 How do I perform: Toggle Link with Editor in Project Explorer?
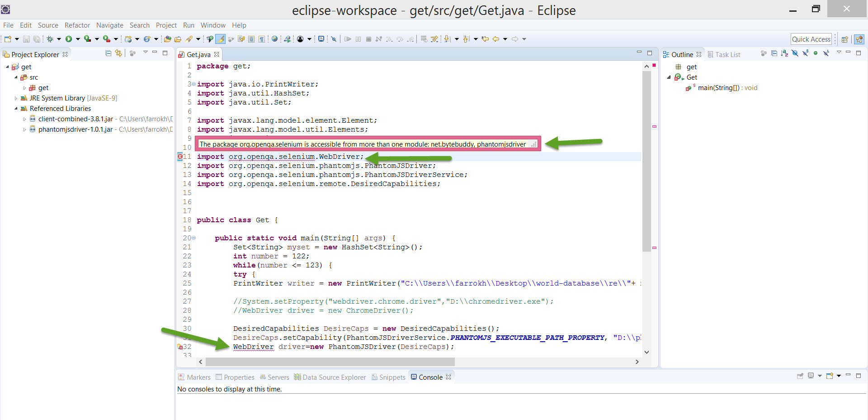(118, 53)
